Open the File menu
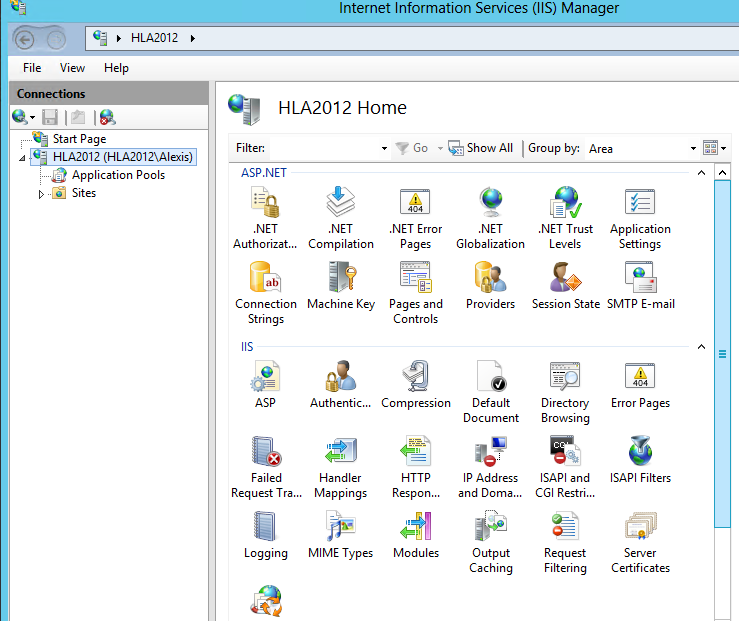Viewport: 739px width, 621px height. (x=32, y=68)
